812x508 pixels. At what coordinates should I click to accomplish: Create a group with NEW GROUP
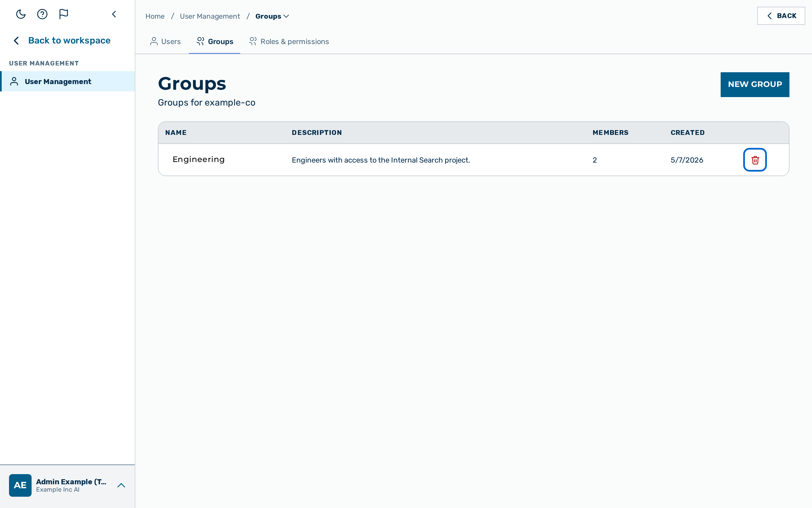(755, 85)
